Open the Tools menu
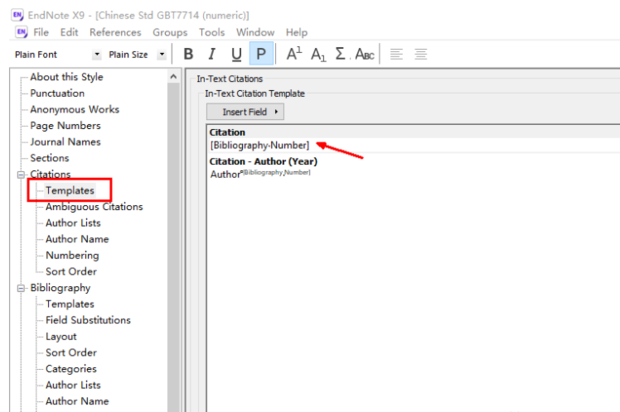Screen dimensions: 620x412 (x=212, y=32)
